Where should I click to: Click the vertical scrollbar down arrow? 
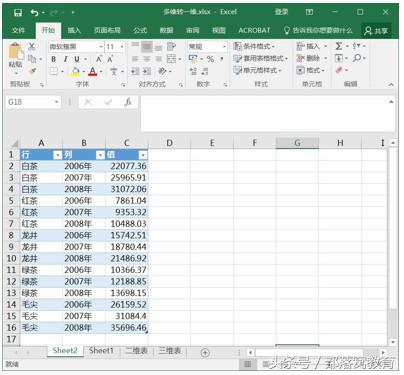coord(393,342)
